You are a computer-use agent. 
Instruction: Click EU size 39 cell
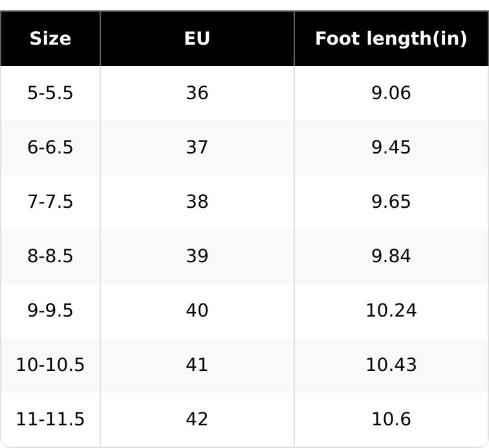click(x=197, y=256)
